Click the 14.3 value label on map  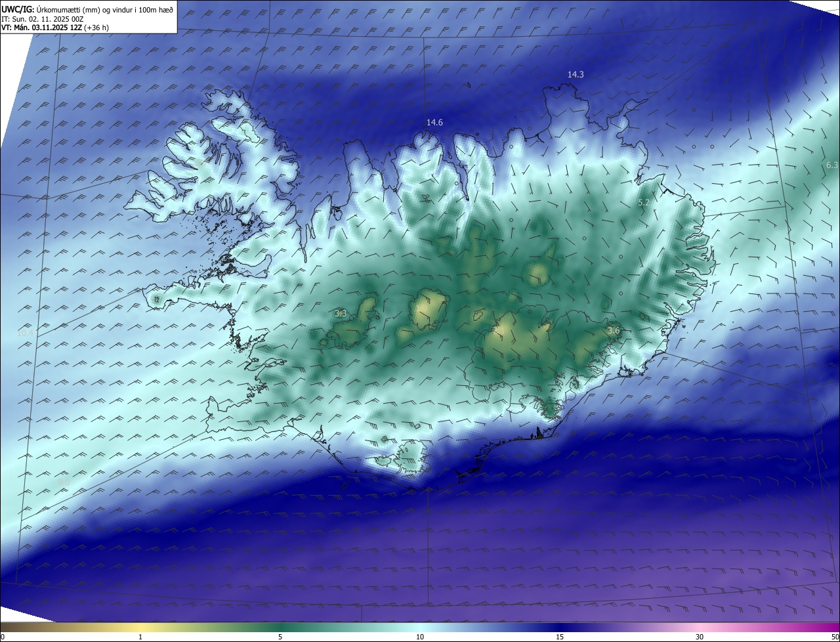point(576,75)
